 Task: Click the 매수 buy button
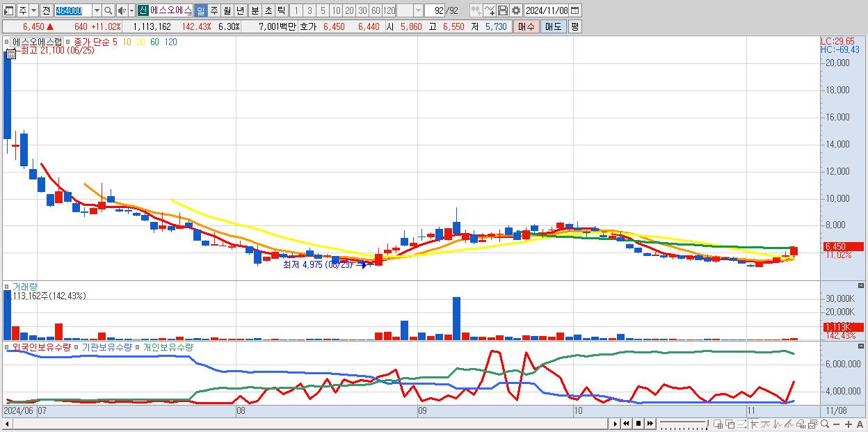point(527,26)
